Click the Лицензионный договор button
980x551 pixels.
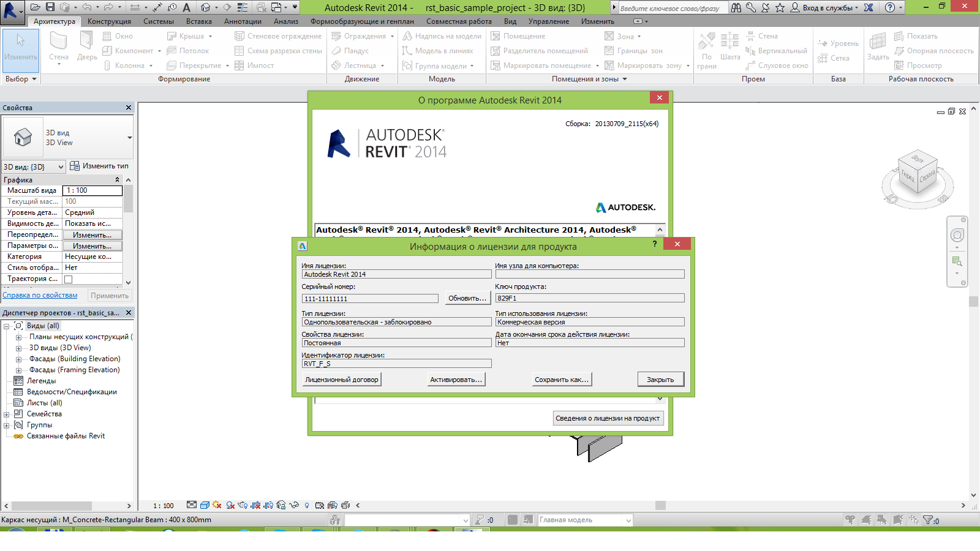click(342, 380)
